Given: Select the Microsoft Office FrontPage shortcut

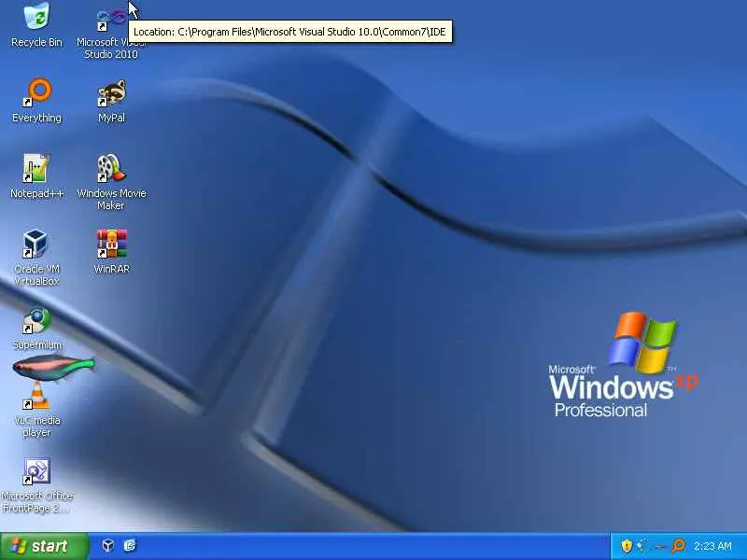Looking at the screenshot, I should 36,485.
